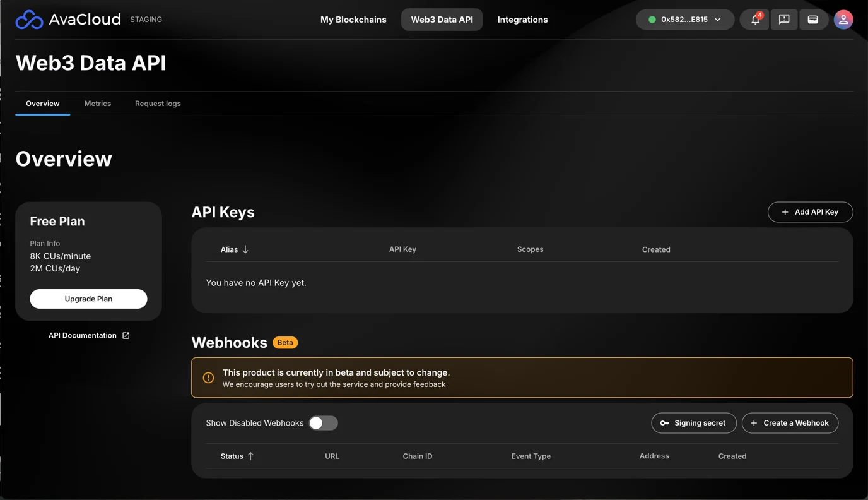
Task: Click the Add API Key button
Action: click(x=810, y=212)
